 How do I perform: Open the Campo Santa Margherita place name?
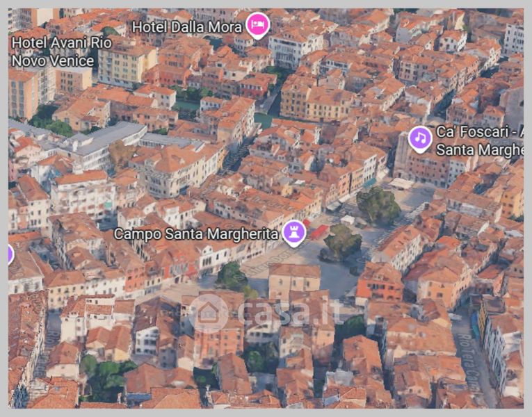[196, 234]
